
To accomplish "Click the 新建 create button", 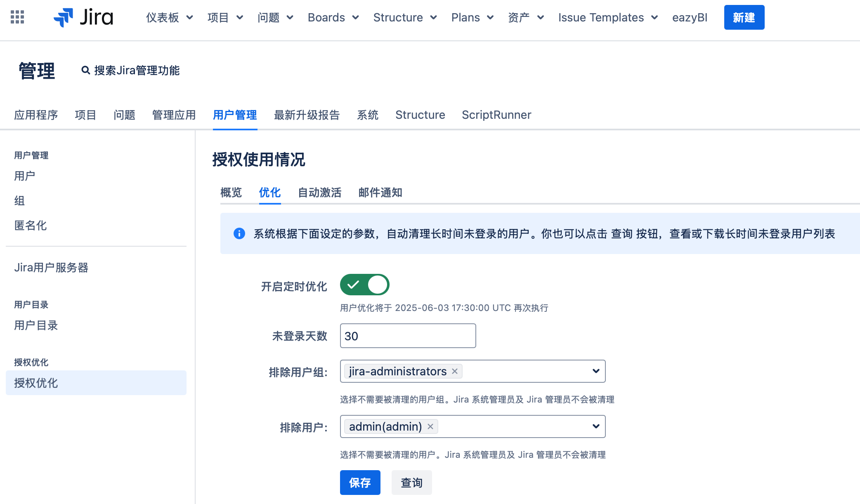I will pos(744,17).
